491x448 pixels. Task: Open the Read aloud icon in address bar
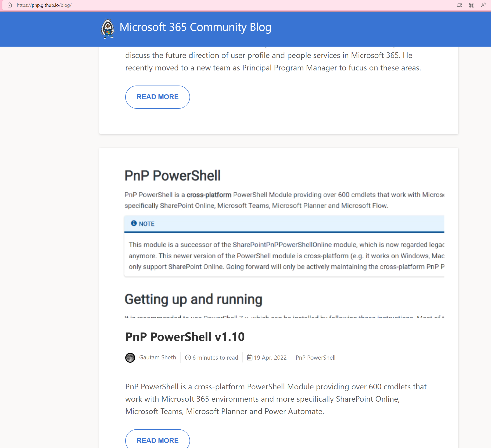click(483, 5)
